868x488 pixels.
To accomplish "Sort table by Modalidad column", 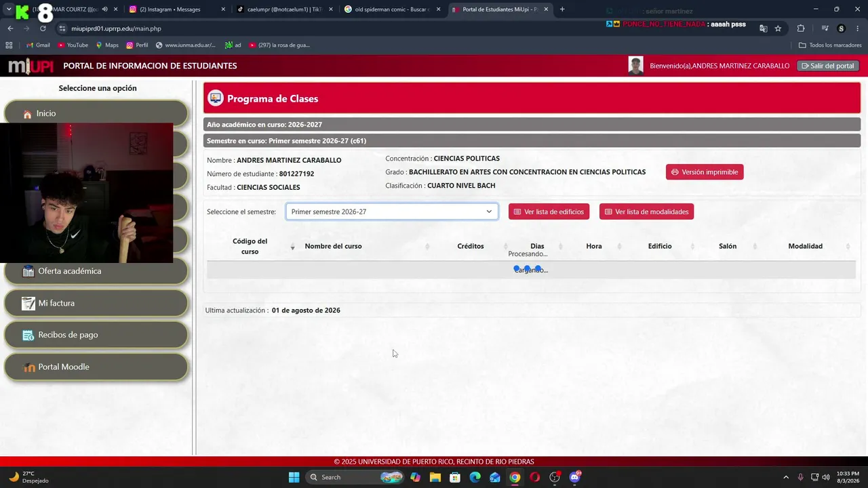I will [806, 246].
